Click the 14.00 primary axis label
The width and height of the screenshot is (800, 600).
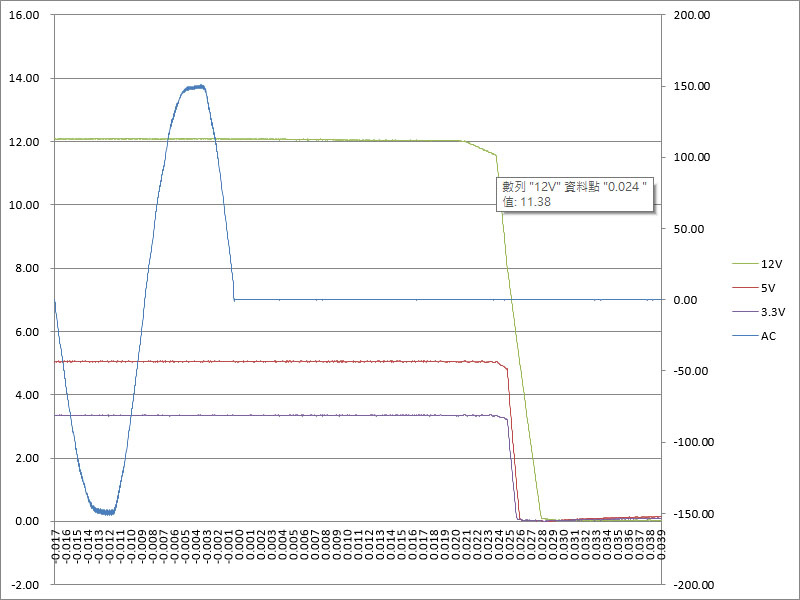pos(24,78)
